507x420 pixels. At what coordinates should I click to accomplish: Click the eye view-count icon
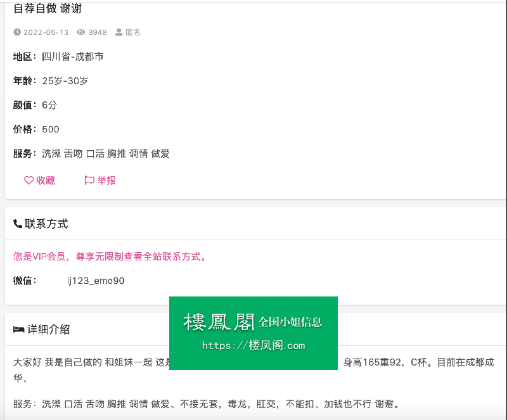click(81, 32)
